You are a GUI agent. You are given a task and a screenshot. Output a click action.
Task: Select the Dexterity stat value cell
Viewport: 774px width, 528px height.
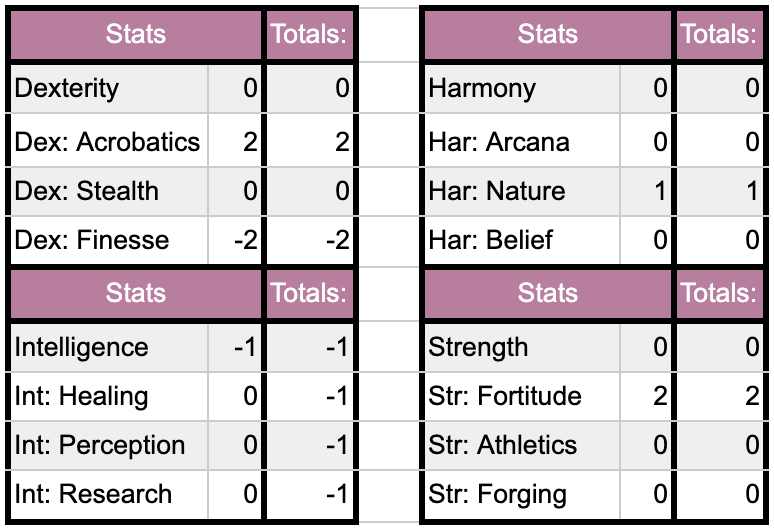pyautogui.click(x=235, y=89)
